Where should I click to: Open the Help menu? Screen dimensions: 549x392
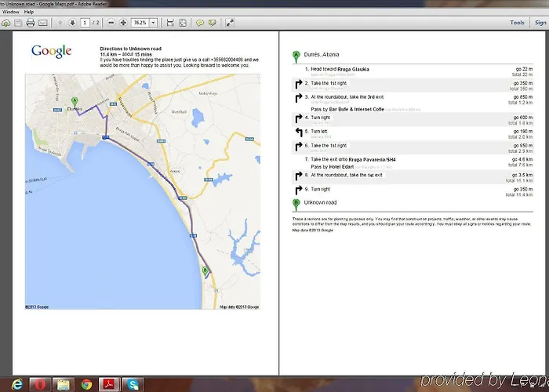pos(29,13)
